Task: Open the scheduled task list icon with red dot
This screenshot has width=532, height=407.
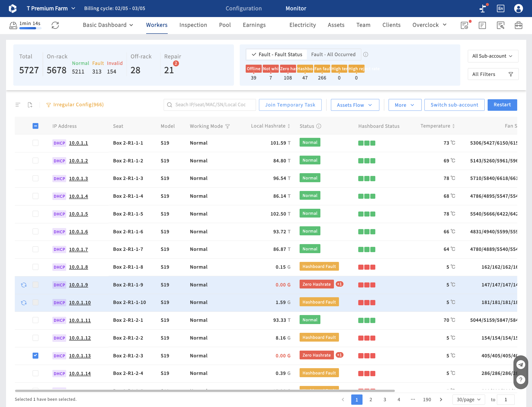Action: pos(465,25)
